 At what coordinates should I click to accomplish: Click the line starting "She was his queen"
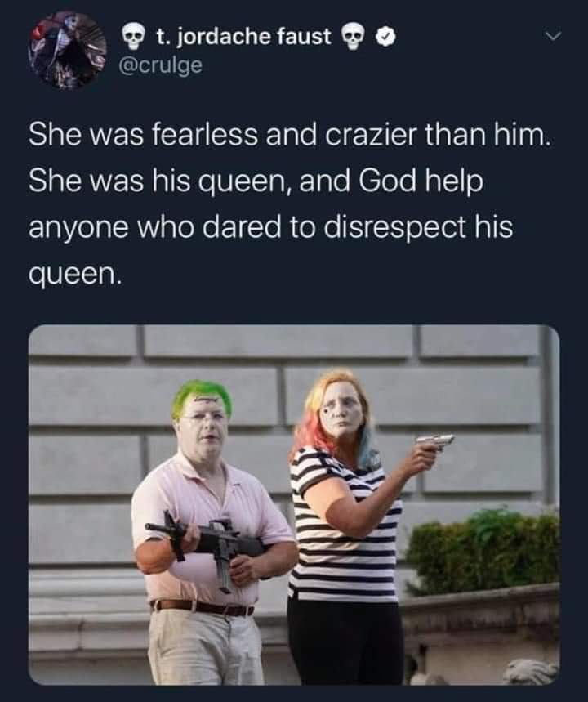256,181
